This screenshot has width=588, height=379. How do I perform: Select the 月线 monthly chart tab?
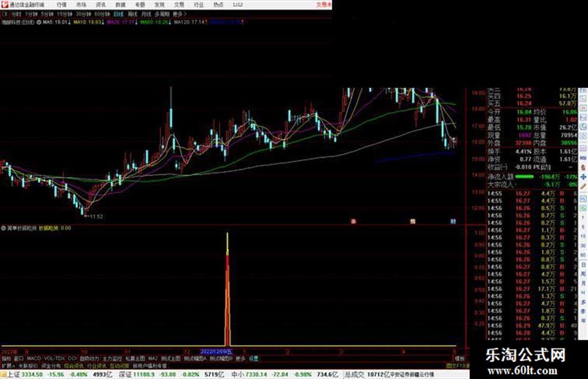pyautogui.click(x=146, y=14)
